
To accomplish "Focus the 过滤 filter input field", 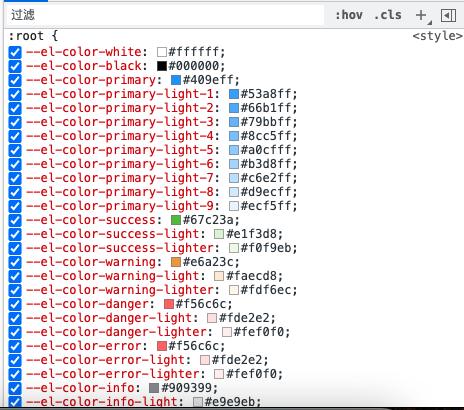I will tap(165, 15).
